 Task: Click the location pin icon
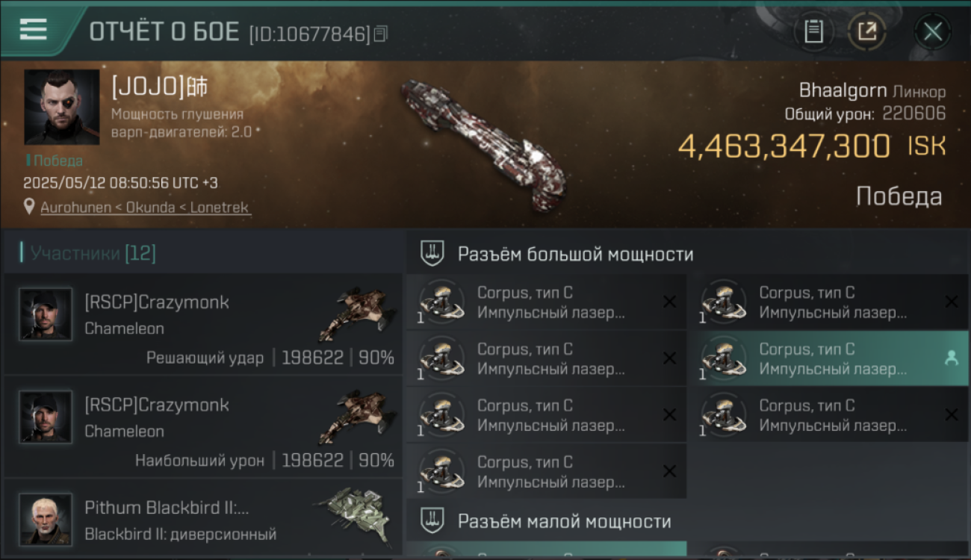(29, 207)
